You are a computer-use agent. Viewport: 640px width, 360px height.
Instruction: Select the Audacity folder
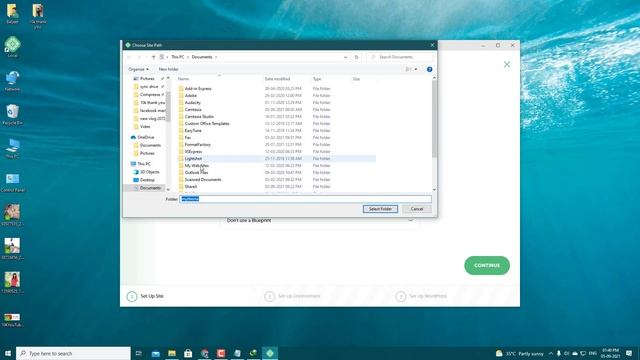(x=193, y=102)
